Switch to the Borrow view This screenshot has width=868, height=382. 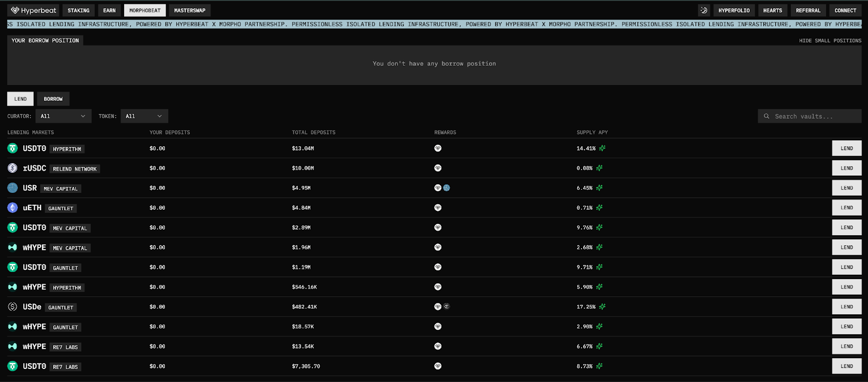click(53, 99)
